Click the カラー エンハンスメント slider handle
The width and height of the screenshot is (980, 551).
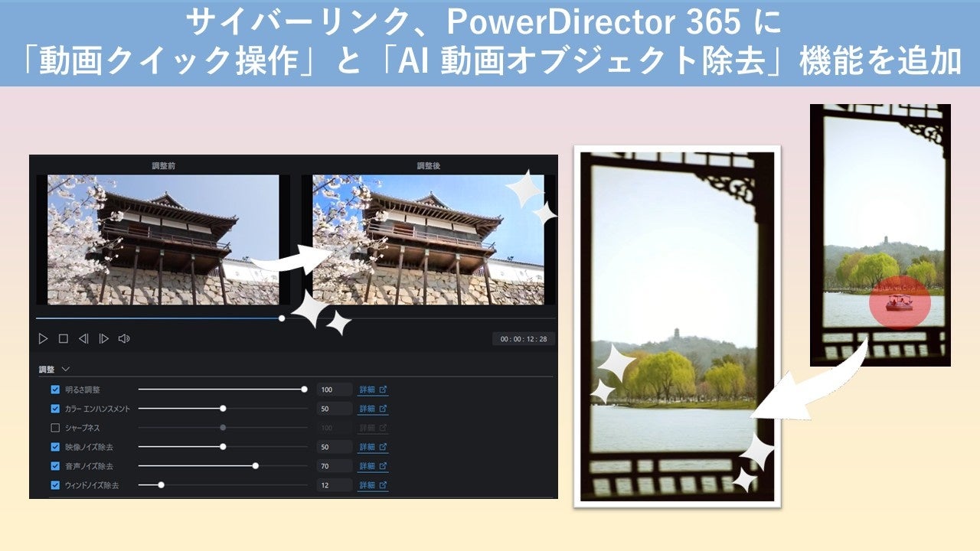223,409
